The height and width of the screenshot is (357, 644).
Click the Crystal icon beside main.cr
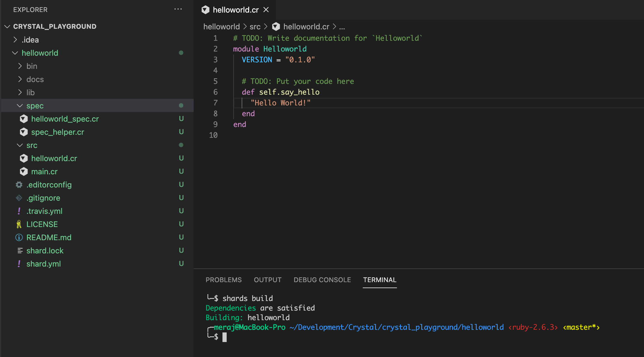[x=24, y=172]
